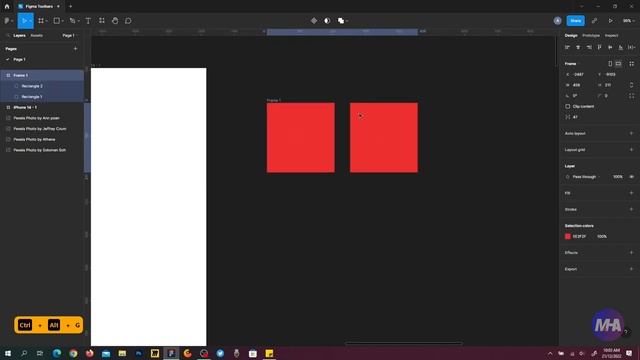This screenshot has width=640, height=360.
Task: Toggle layer visibility eye in Layer section
Action: pyautogui.click(x=631, y=177)
